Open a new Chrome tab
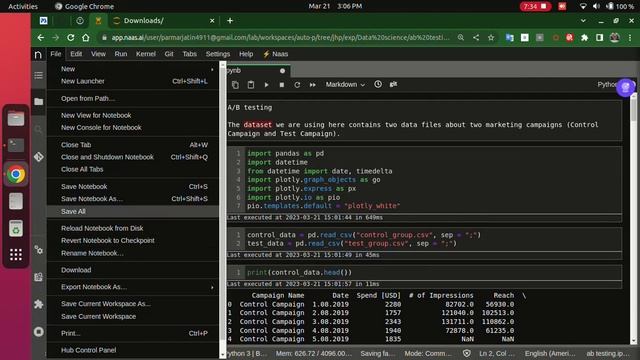This screenshot has height=360, width=640. click(230, 21)
